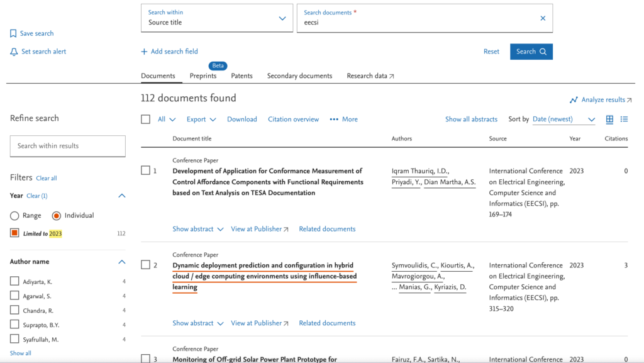Open the three-dots More options
Image resolution: width=644 pixels, height=363 pixels.
(x=334, y=120)
